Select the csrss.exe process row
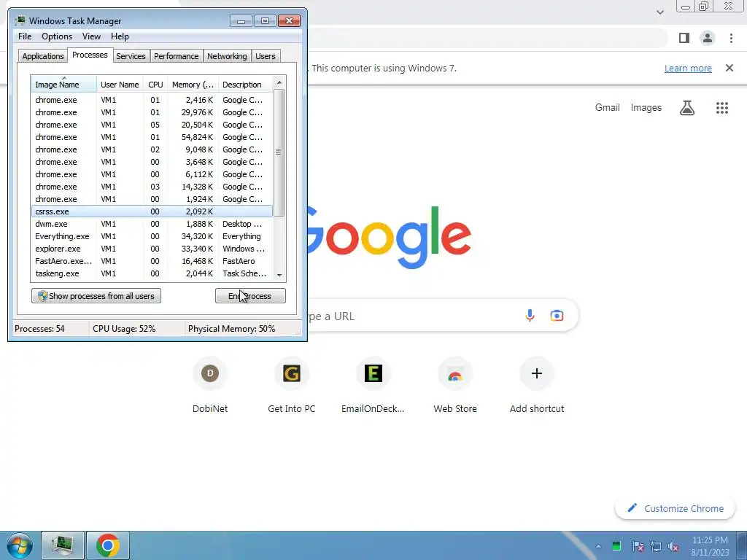Image resolution: width=747 pixels, height=560 pixels. [x=152, y=211]
